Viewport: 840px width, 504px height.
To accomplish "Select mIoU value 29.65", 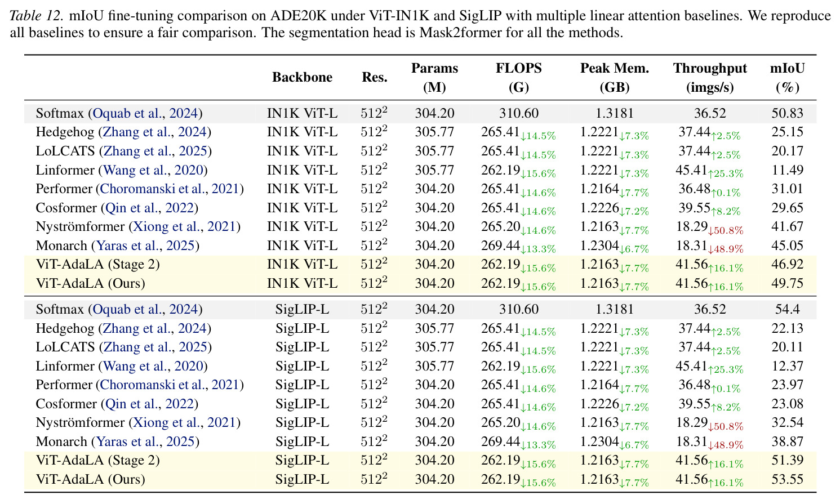I will [x=788, y=208].
